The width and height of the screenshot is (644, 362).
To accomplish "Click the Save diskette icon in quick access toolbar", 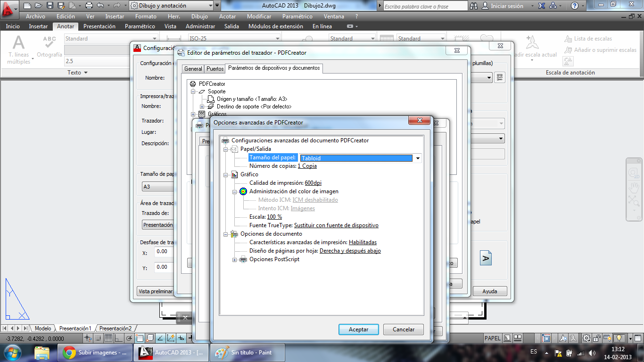I will (x=50, y=6).
